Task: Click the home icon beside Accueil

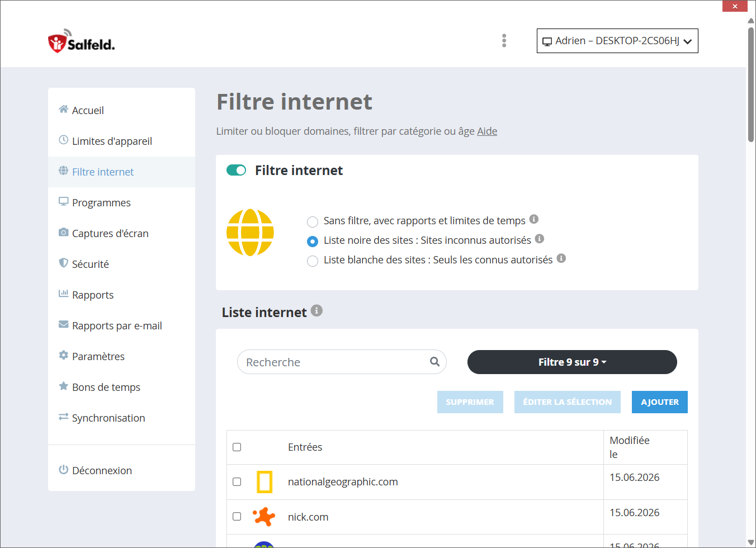Action: 64,109
